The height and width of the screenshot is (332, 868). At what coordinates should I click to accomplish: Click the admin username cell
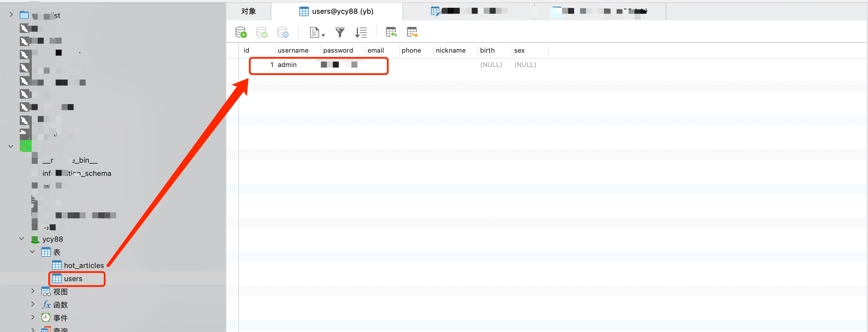[287, 65]
